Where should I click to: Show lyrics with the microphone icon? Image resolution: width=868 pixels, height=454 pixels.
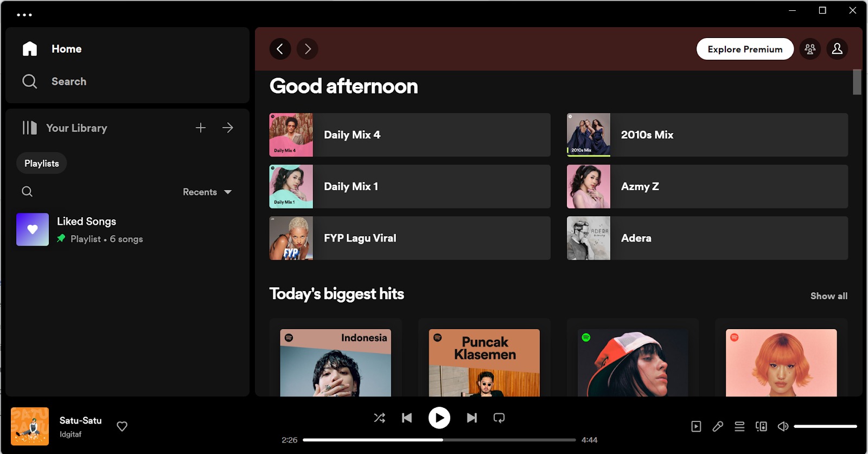click(x=718, y=426)
